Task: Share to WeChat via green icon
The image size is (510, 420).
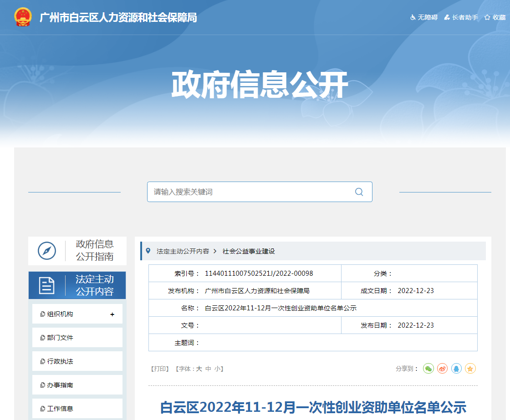Action: [428, 369]
